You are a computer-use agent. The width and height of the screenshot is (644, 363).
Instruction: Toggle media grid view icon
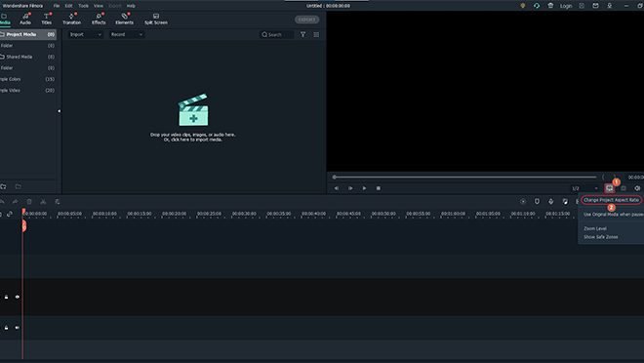[316, 34]
